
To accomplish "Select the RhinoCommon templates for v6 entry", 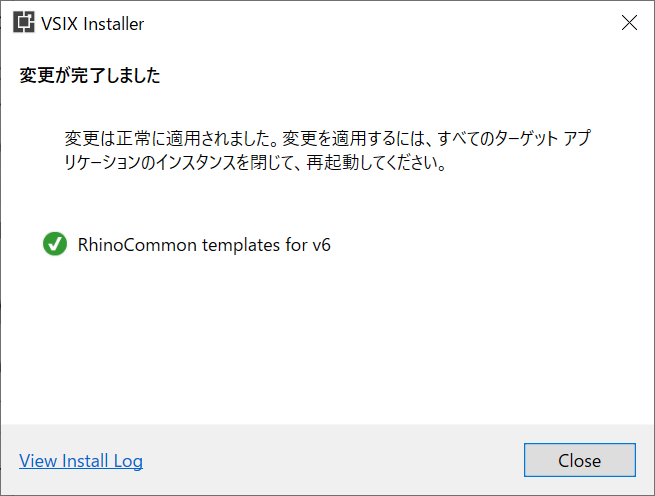I will (187, 244).
